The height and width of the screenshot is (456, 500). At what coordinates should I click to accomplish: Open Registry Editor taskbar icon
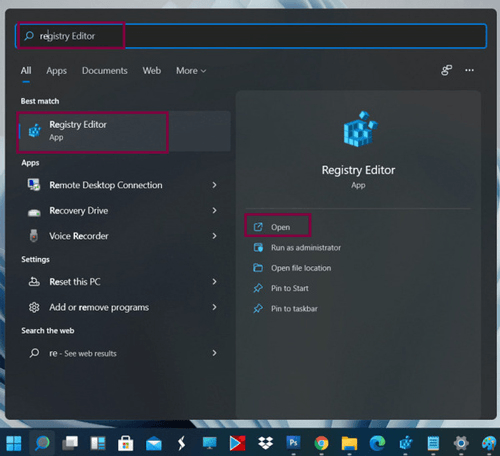(406, 443)
